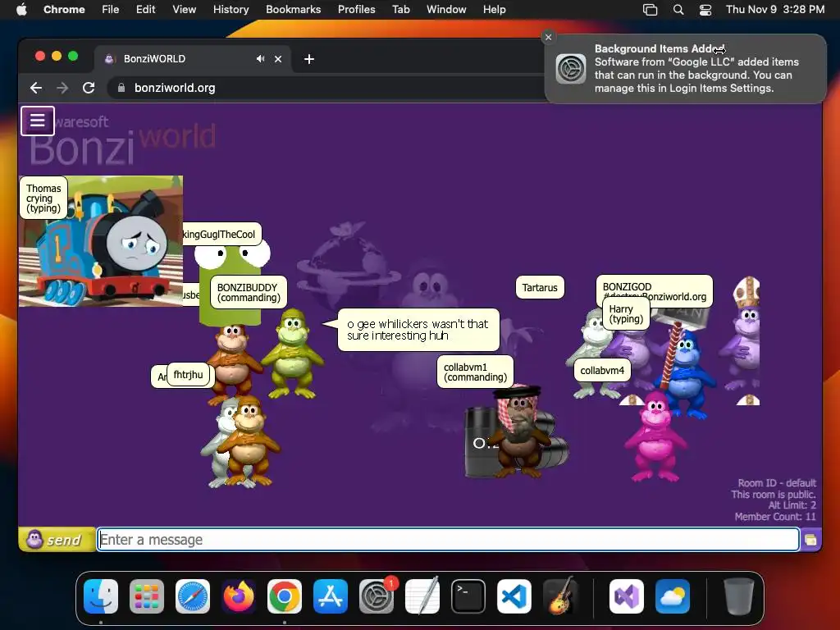Click the BONZIBUDDY (commanding) name tag

tap(249, 293)
